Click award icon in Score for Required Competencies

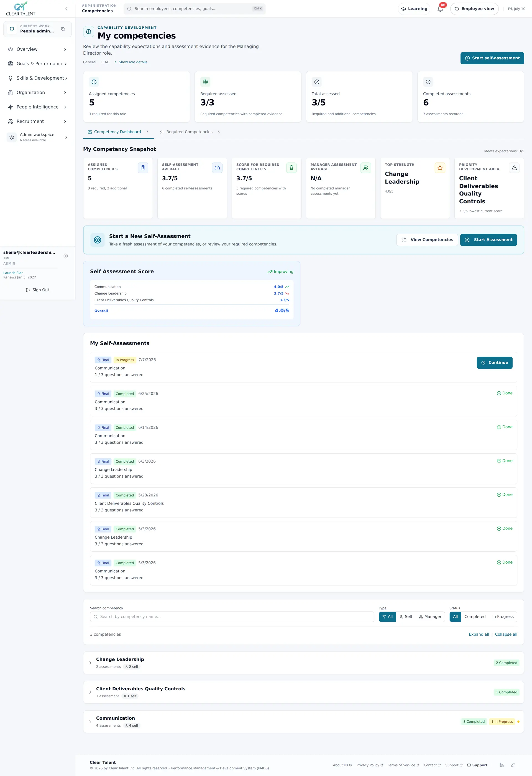coord(291,168)
